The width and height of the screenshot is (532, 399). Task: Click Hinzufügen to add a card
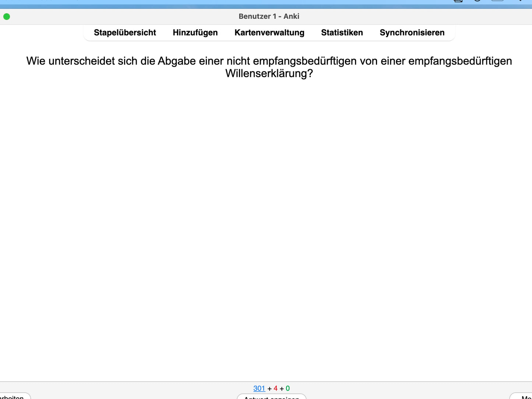(x=195, y=33)
